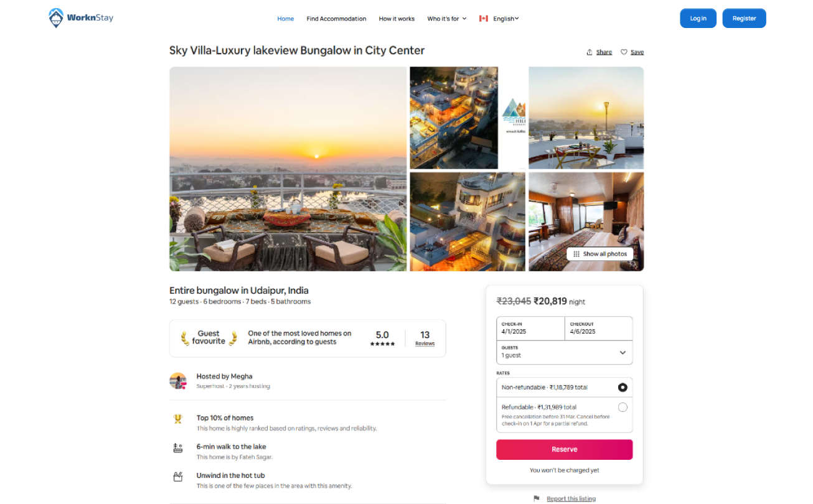Click the hot tub amenity icon
This screenshot has height=504, width=813.
[177, 477]
